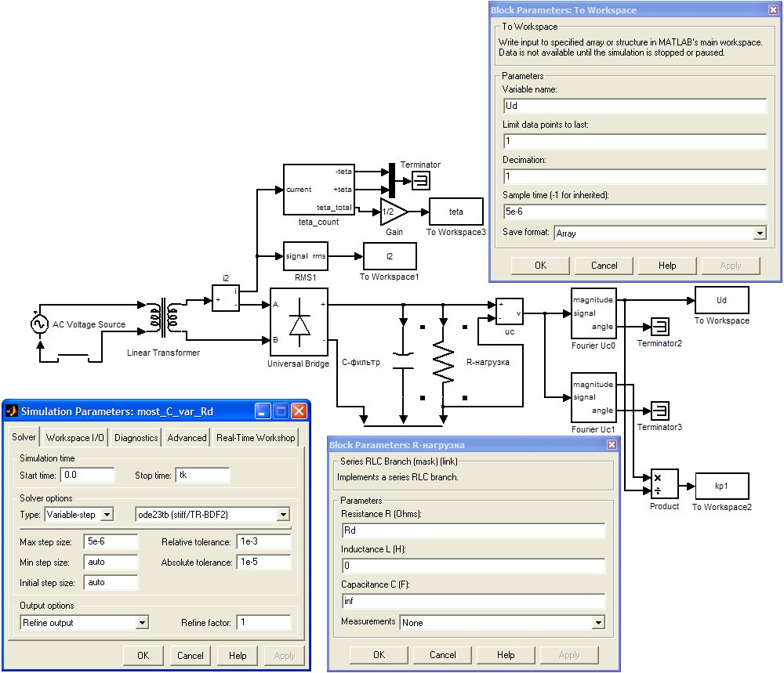Click OK in To Workspace dialog
Screen dimensions: 784x673
point(540,266)
